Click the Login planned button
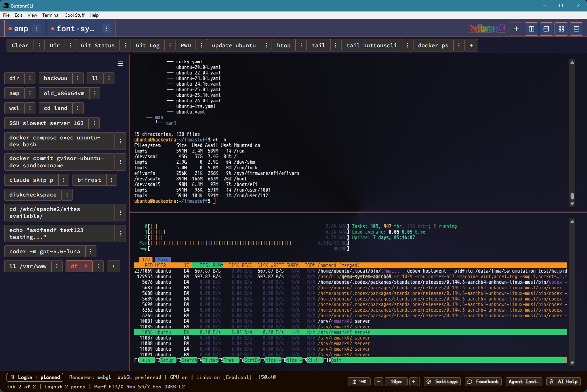Screen dimensions: 587x392 [35, 377]
